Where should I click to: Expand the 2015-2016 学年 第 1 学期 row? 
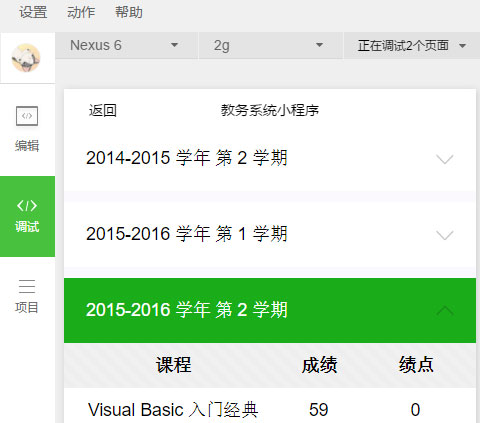click(270, 234)
